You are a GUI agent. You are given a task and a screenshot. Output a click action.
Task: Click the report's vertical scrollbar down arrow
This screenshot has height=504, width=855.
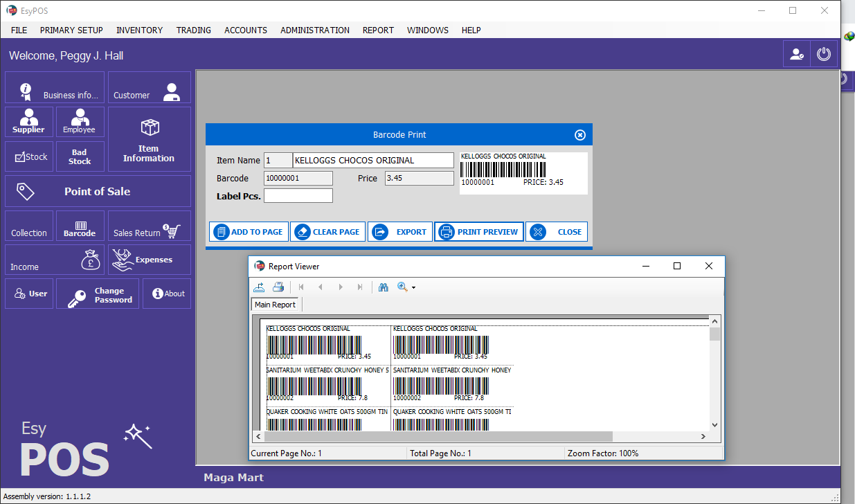click(x=714, y=425)
